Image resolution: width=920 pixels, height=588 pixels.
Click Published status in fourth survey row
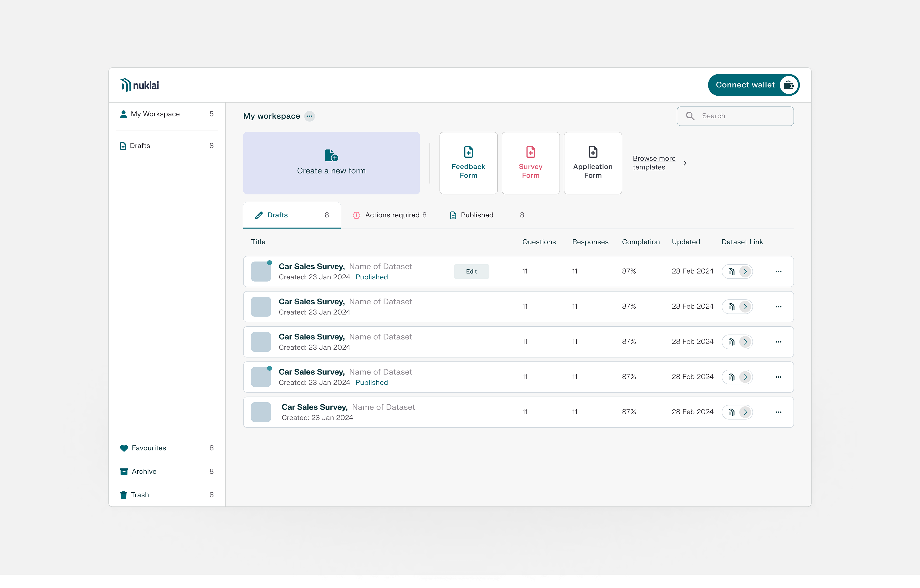pyautogui.click(x=371, y=383)
